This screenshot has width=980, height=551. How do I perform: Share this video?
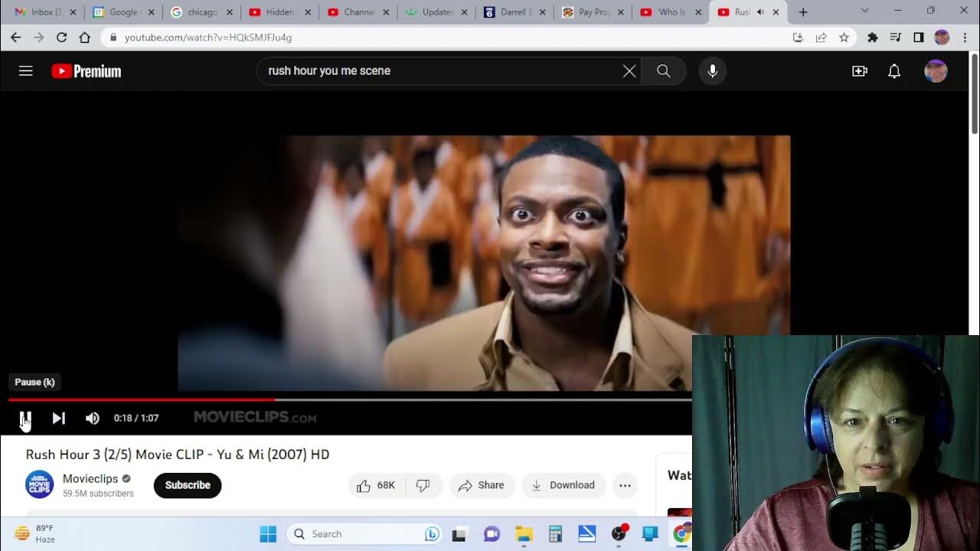(482, 485)
